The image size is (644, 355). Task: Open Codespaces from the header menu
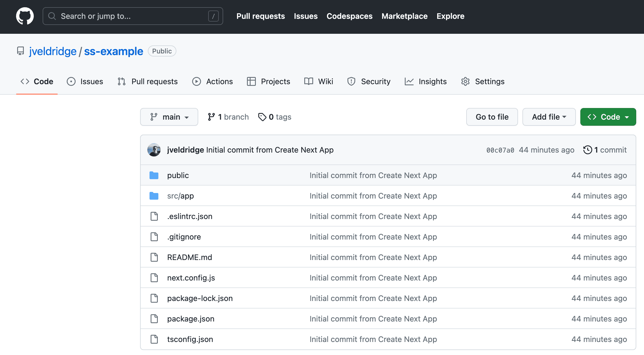[349, 16]
